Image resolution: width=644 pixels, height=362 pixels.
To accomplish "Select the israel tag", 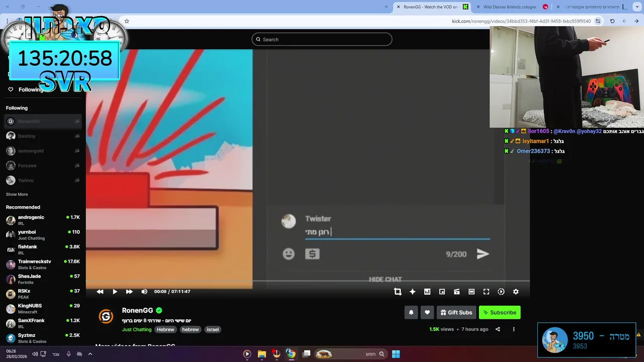I will [x=213, y=330].
